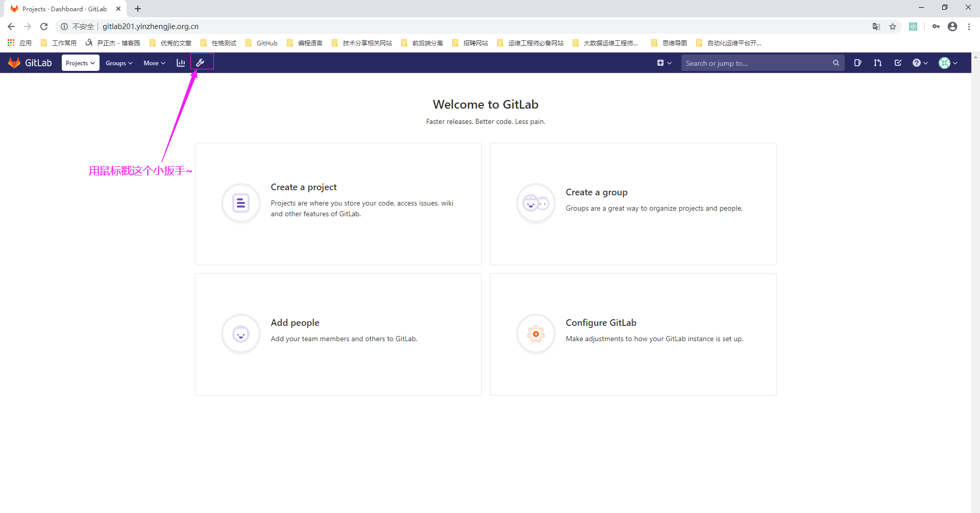980x513 pixels.
Task: Open the 技术分享相关网站 bookmark folder
Action: pos(362,43)
